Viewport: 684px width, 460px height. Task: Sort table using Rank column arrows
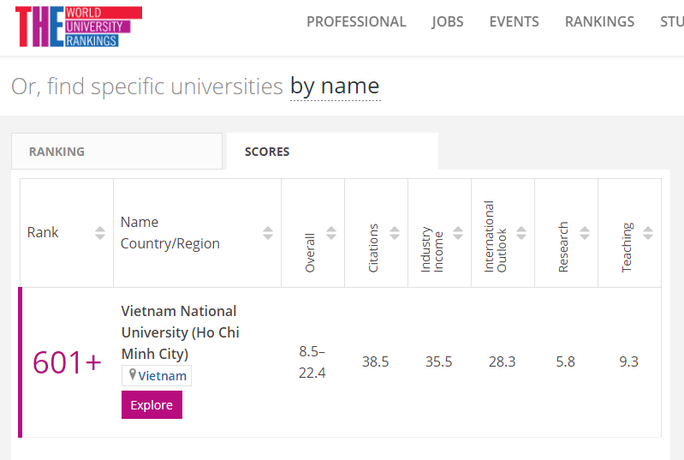click(99, 233)
